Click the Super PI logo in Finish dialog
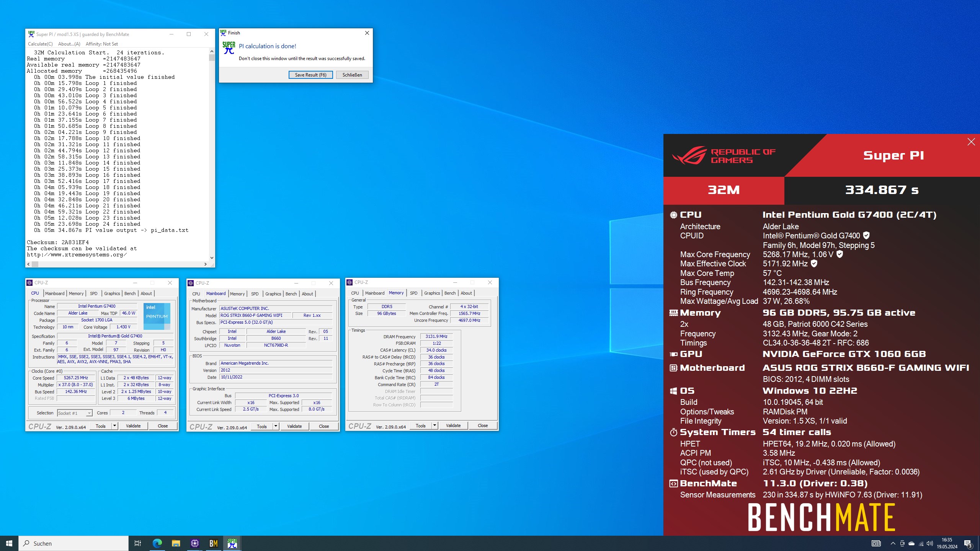Screen dimensions: 980x551 229,48
